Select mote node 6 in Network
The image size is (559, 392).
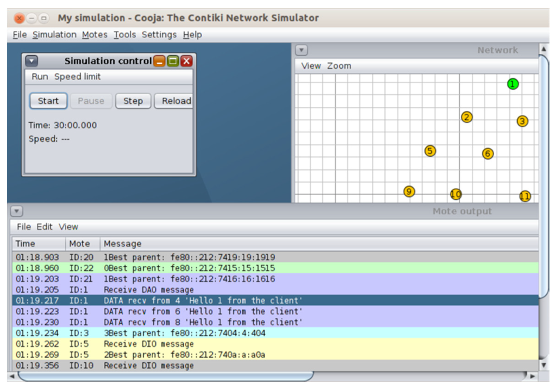(x=488, y=154)
